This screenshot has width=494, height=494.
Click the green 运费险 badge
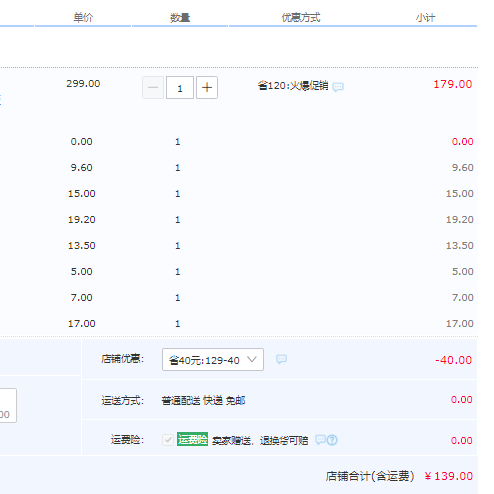pyautogui.click(x=192, y=439)
